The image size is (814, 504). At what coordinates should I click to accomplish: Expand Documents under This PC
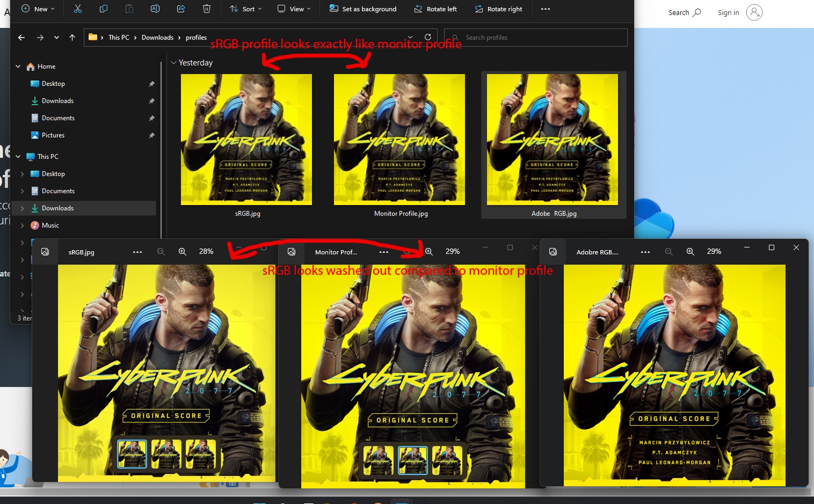pos(22,191)
